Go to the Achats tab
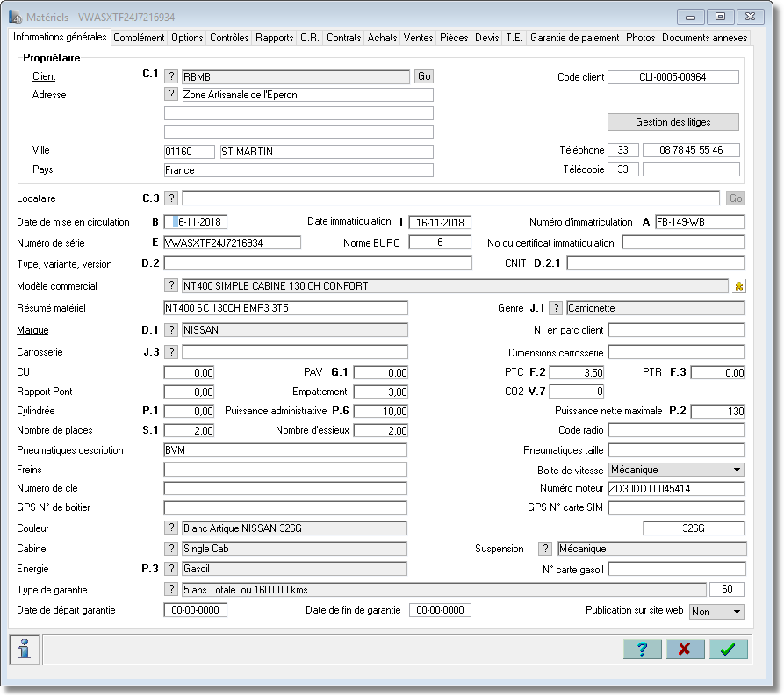The height and width of the screenshot is (697, 784). [x=382, y=38]
